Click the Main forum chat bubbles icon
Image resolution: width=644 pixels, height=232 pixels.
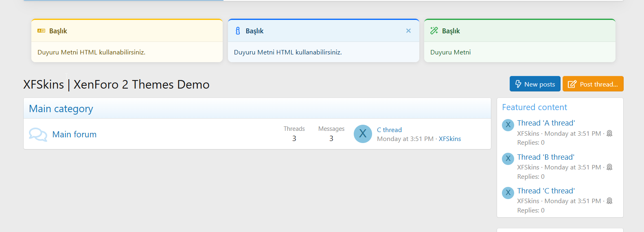[38, 134]
